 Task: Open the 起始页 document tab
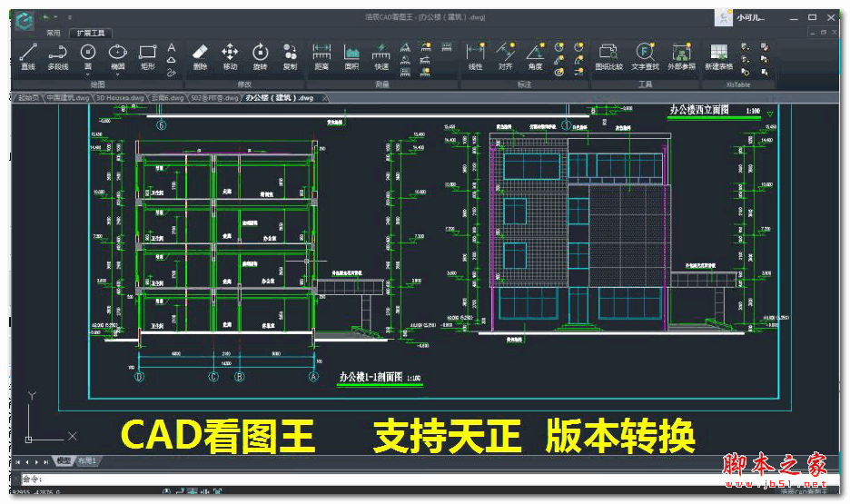pyautogui.click(x=28, y=98)
